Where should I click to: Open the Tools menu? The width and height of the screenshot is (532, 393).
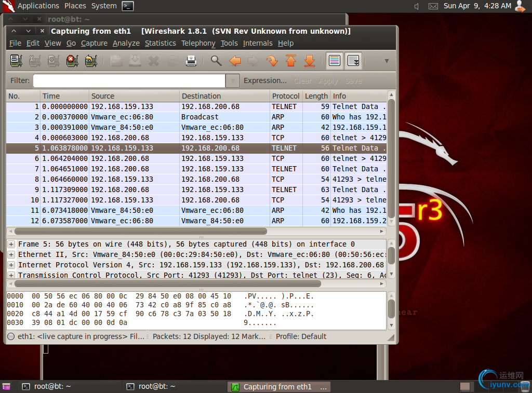coord(229,43)
